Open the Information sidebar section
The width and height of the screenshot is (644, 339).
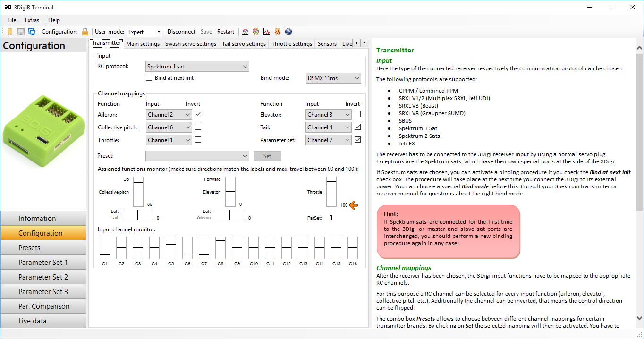click(x=43, y=218)
